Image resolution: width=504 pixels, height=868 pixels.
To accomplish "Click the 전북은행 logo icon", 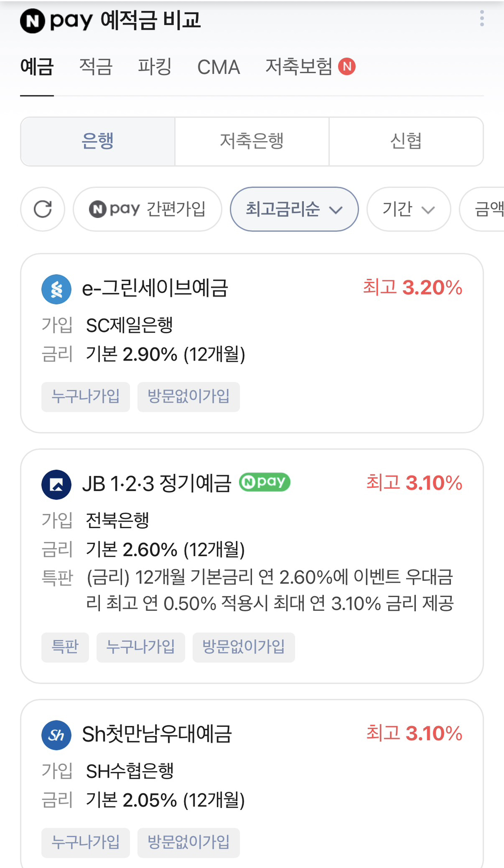I will (57, 484).
